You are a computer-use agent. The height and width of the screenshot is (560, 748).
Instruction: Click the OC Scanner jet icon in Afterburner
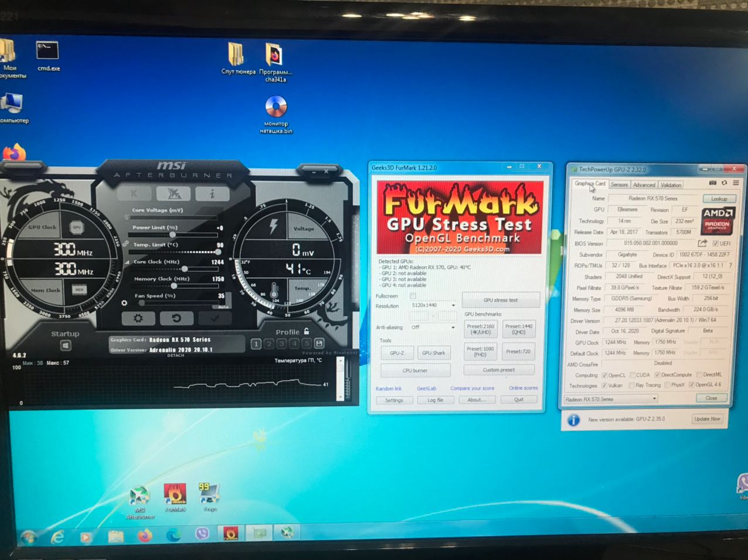[174, 193]
